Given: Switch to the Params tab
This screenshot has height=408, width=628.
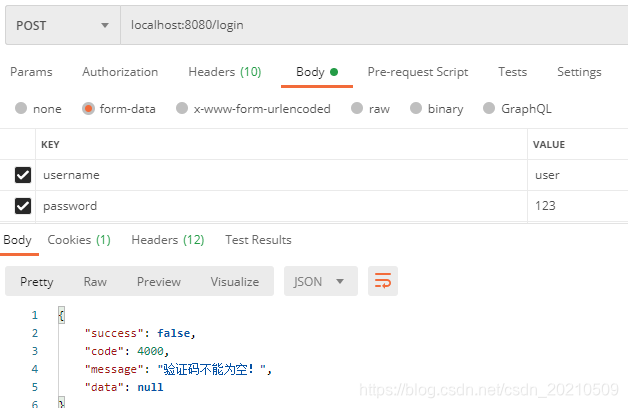Looking at the screenshot, I should click(x=31, y=72).
